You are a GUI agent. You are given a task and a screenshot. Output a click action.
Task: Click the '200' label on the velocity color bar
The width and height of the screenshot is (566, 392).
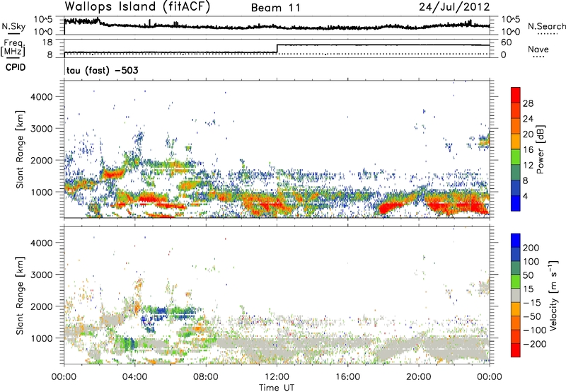tap(531, 248)
